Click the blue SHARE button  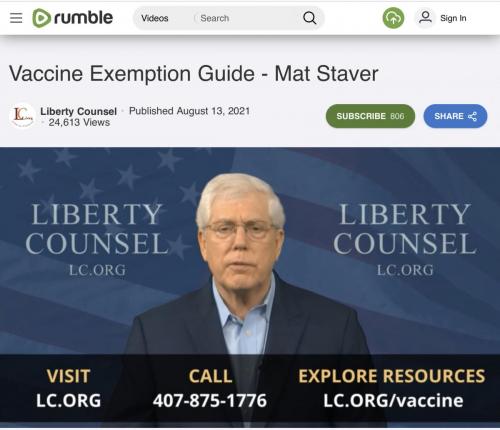455,116
